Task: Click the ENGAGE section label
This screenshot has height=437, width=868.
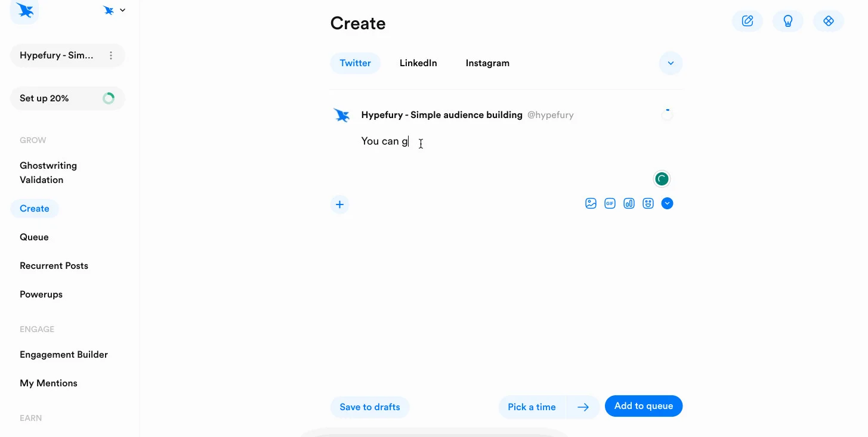Action: [37, 329]
